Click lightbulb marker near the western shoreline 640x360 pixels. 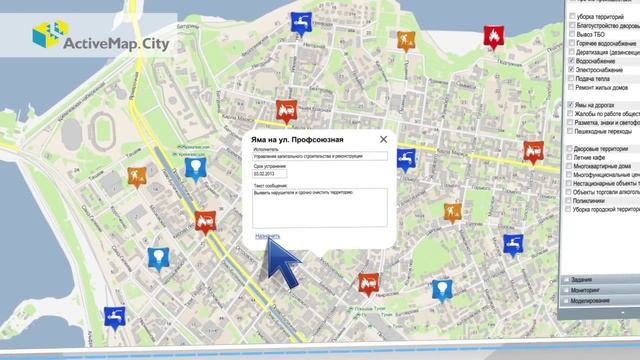click(x=158, y=259)
